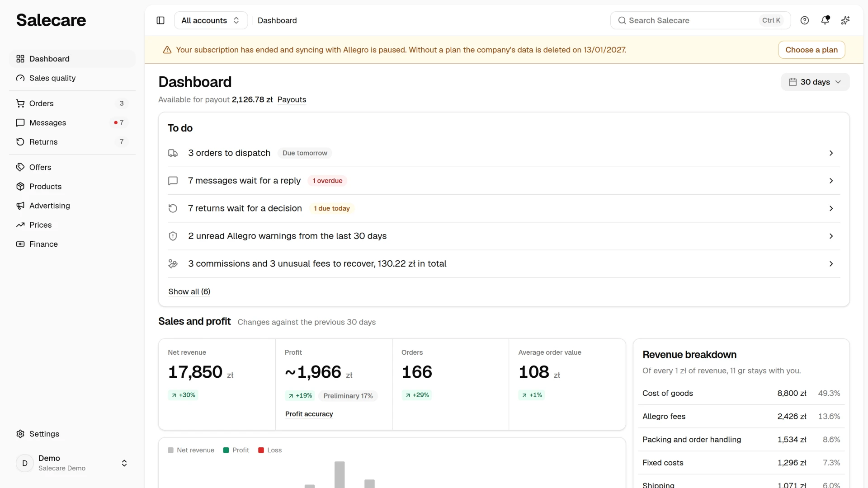Click the Sales quality gauge icon

(20, 78)
